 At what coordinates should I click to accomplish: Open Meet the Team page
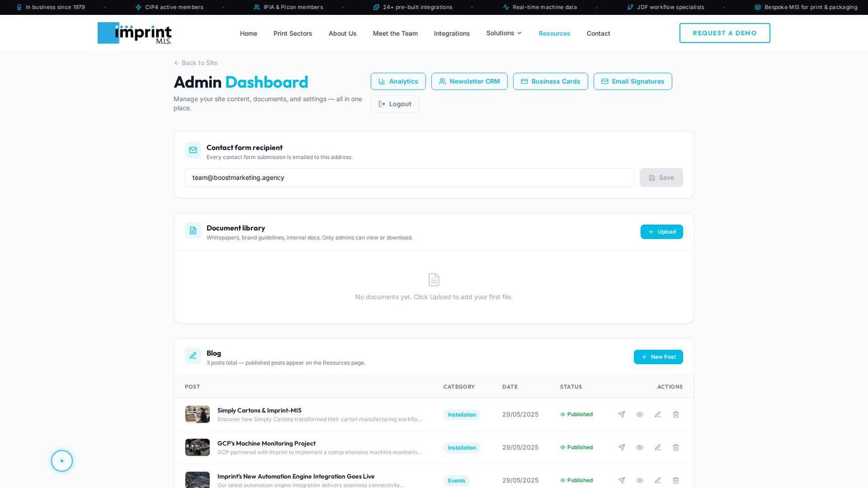tap(395, 34)
